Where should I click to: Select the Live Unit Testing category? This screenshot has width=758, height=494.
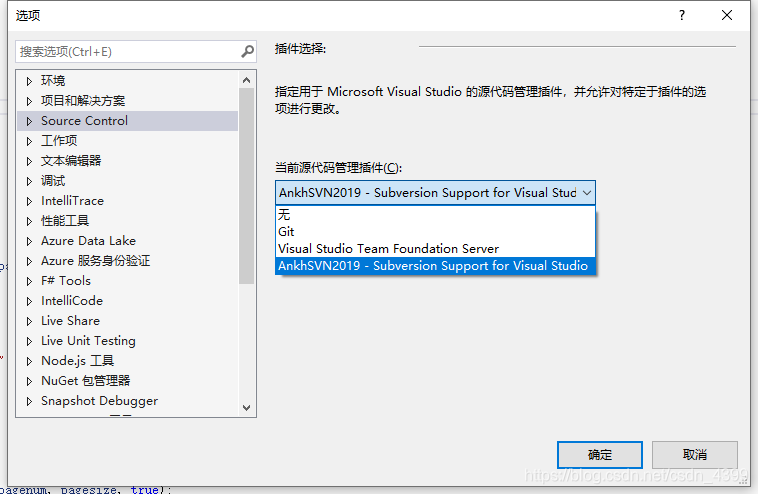[88, 341]
